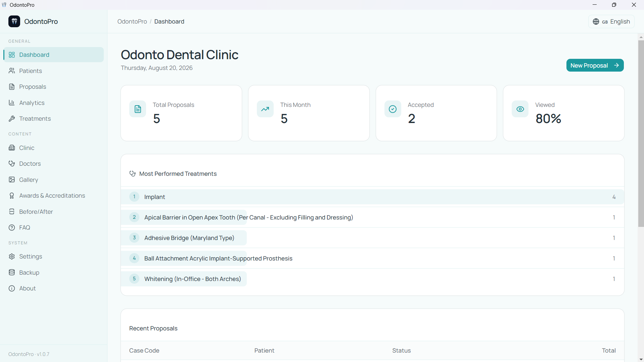Click the Viewed 80% value
Viewport: 644px width, 362px height.
548,118
